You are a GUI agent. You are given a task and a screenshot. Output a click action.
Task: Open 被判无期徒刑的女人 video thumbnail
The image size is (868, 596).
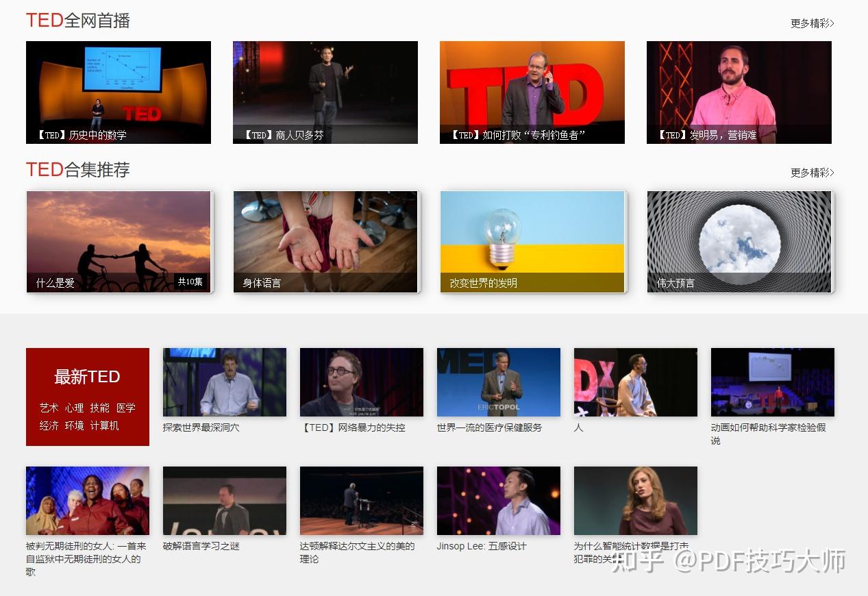(88, 501)
